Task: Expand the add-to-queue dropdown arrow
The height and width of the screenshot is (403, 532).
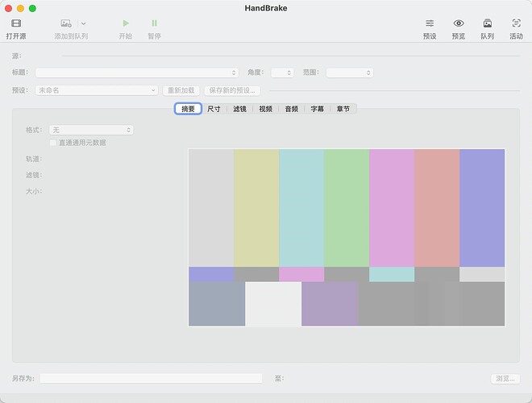Action: 84,23
